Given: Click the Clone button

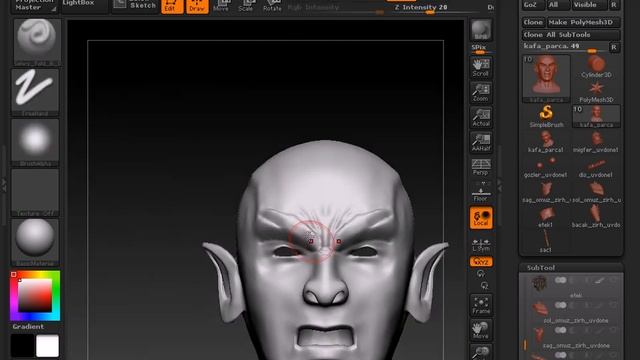Looking at the screenshot, I should (533, 22).
